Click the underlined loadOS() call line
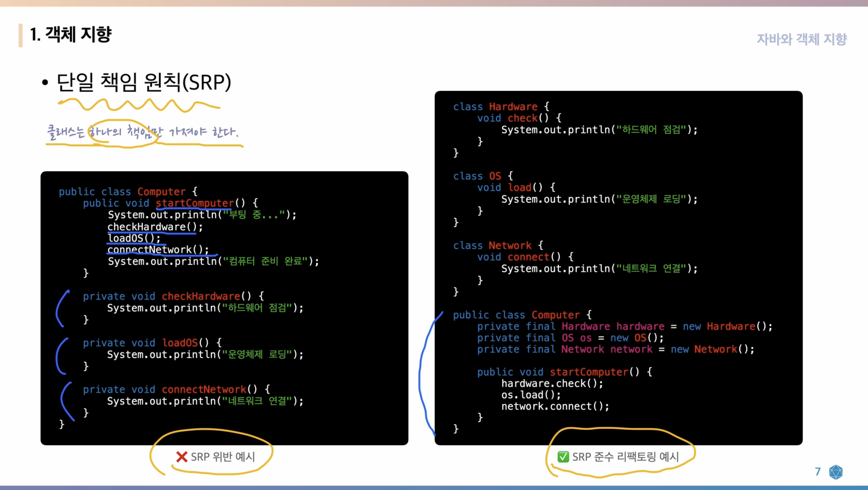This screenshot has width=868, height=490. click(x=134, y=238)
